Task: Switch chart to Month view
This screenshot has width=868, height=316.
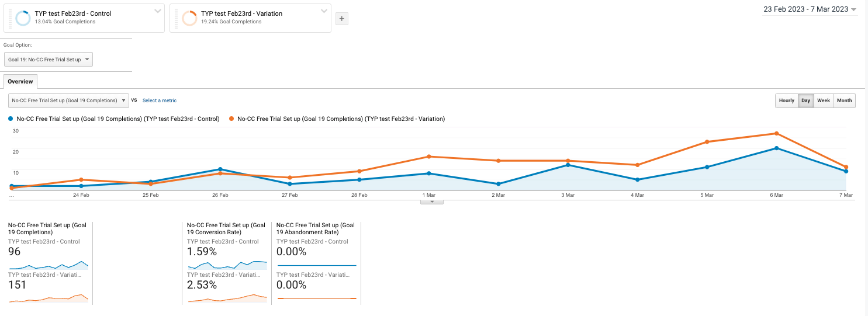Action: [x=844, y=100]
